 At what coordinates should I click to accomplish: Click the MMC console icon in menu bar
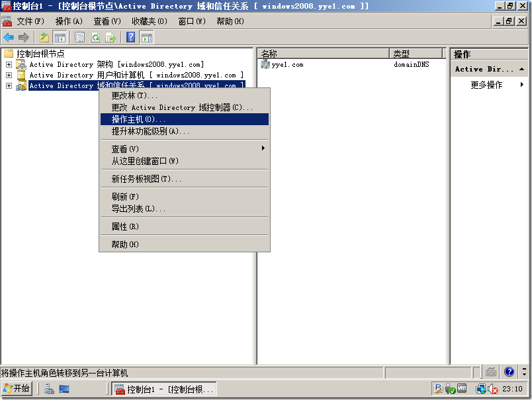7,21
